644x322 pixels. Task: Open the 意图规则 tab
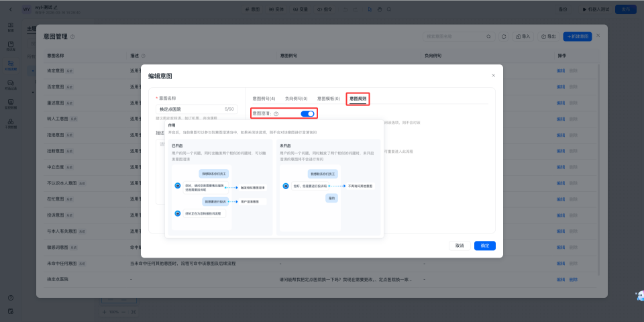358,99
